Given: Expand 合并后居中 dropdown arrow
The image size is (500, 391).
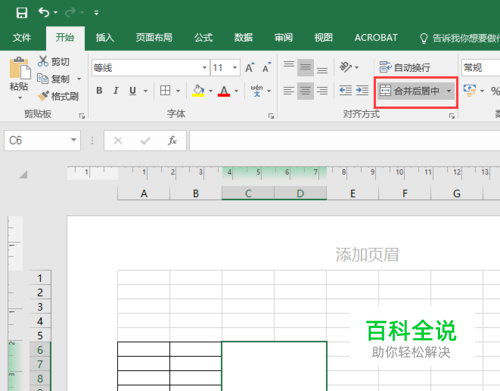Looking at the screenshot, I should click(449, 91).
